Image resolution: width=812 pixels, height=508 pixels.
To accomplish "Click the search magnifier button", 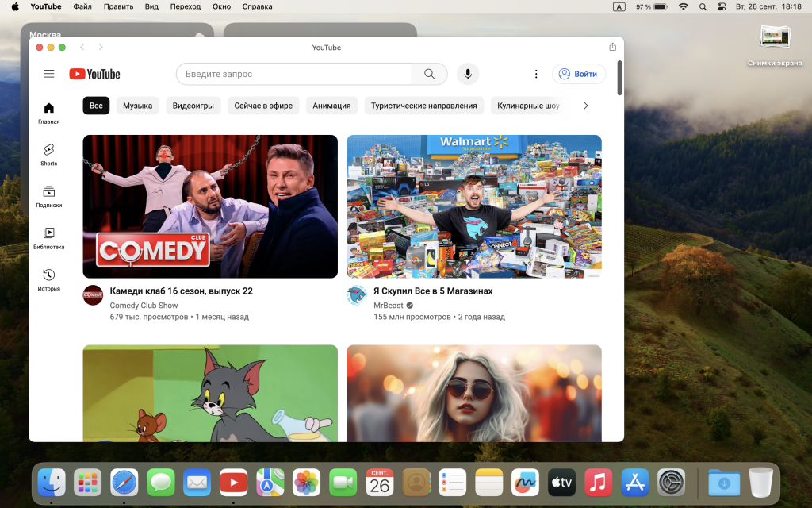I will (429, 74).
